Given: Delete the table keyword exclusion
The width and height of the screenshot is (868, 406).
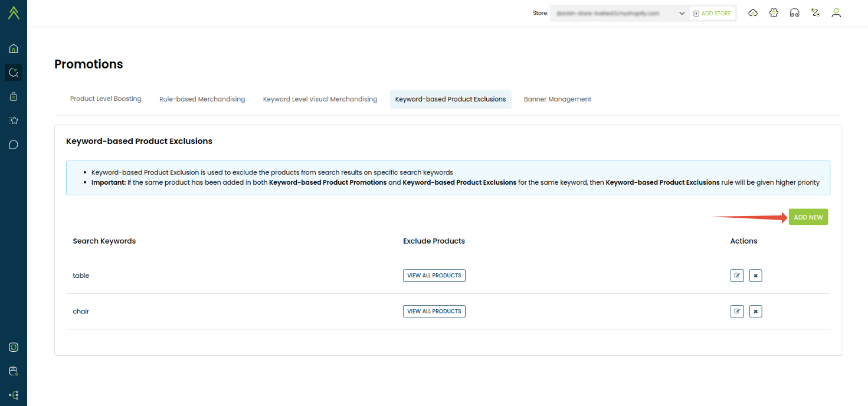Looking at the screenshot, I should click(756, 276).
